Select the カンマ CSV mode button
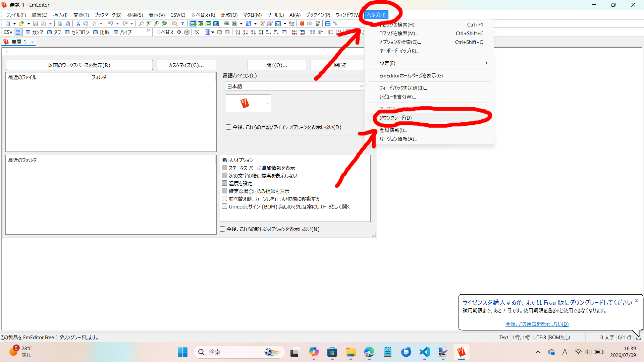The height and width of the screenshot is (362, 644). [x=35, y=32]
